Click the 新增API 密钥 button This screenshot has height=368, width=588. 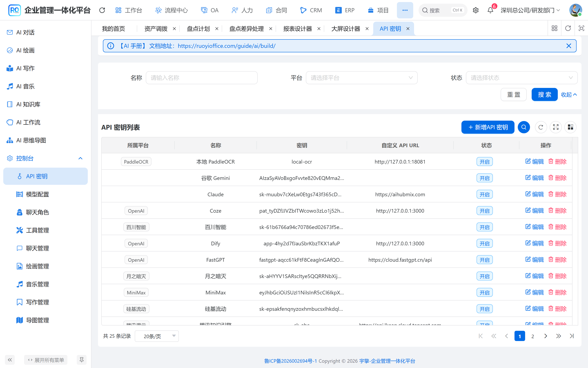coord(488,127)
